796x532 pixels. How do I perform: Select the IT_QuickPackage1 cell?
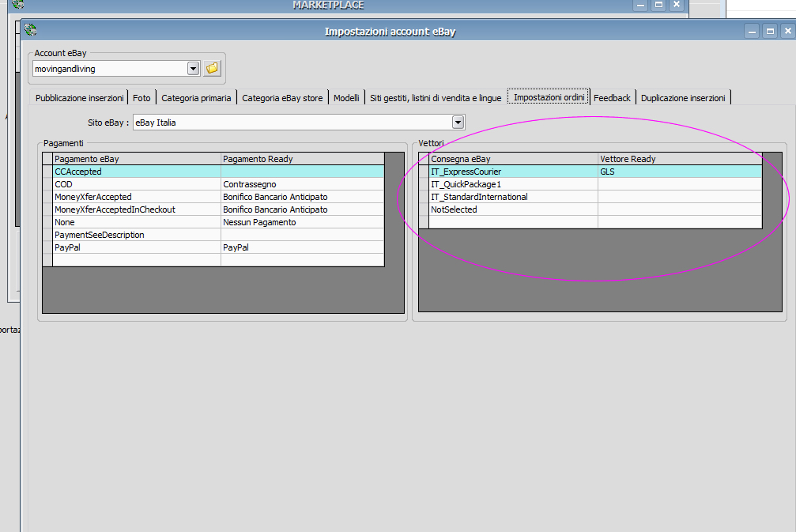tap(513, 184)
